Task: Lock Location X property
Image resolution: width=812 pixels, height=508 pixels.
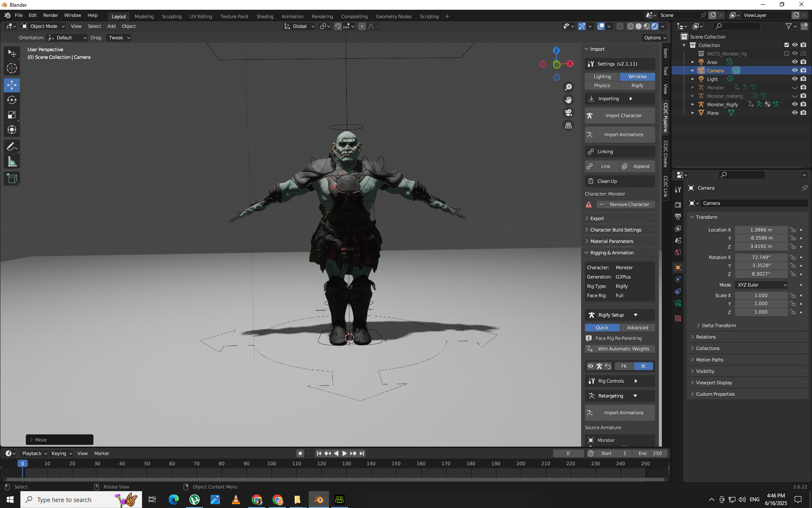Action: coord(793,230)
